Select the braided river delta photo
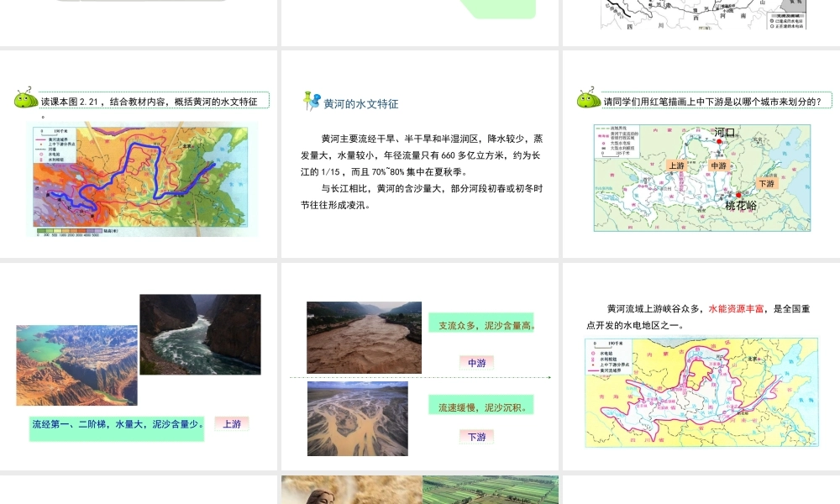 (358, 419)
